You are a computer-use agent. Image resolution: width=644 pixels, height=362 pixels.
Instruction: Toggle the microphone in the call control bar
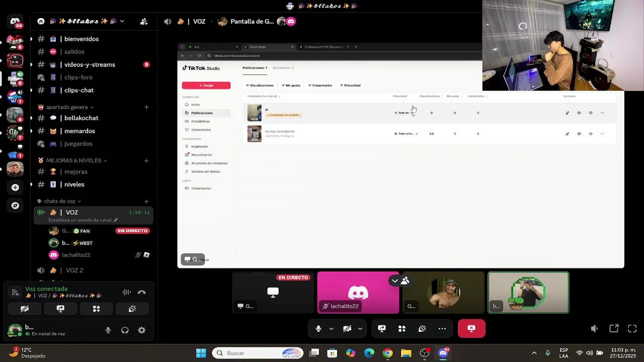click(318, 328)
